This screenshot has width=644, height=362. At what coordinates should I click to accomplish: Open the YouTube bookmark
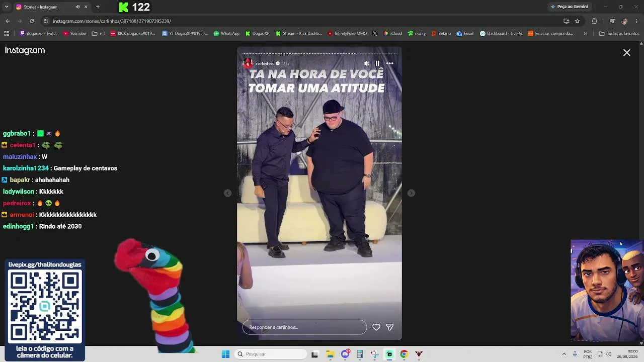pos(74,34)
